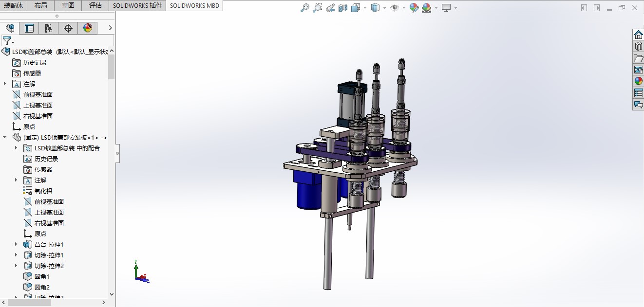
Task: Open the File Explorer folder icon
Action: pos(638,58)
